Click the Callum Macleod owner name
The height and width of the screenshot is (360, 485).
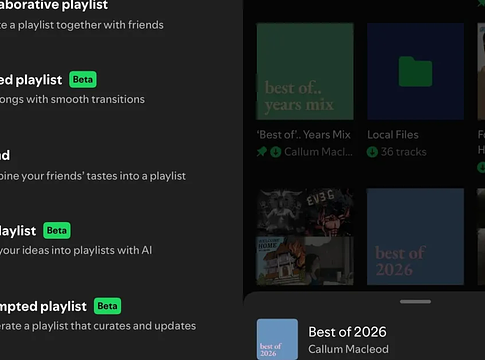(348, 349)
